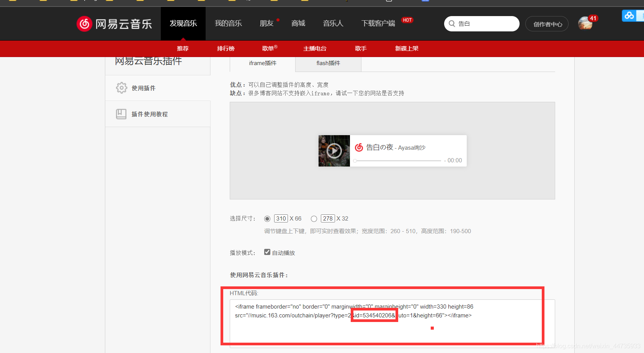This screenshot has height=353, width=644.
Task: Click the Baidu cloud extension icon
Action: [x=629, y=16]
